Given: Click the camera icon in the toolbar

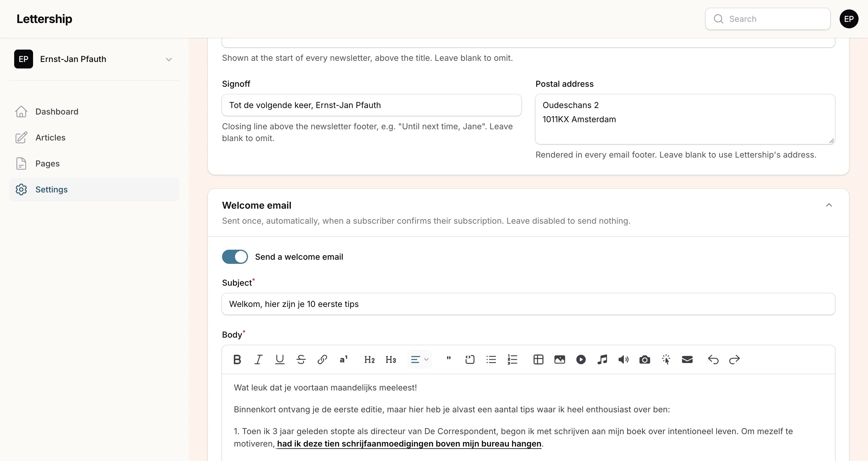Looking at the screenshot, I should [x=645, y=359].
